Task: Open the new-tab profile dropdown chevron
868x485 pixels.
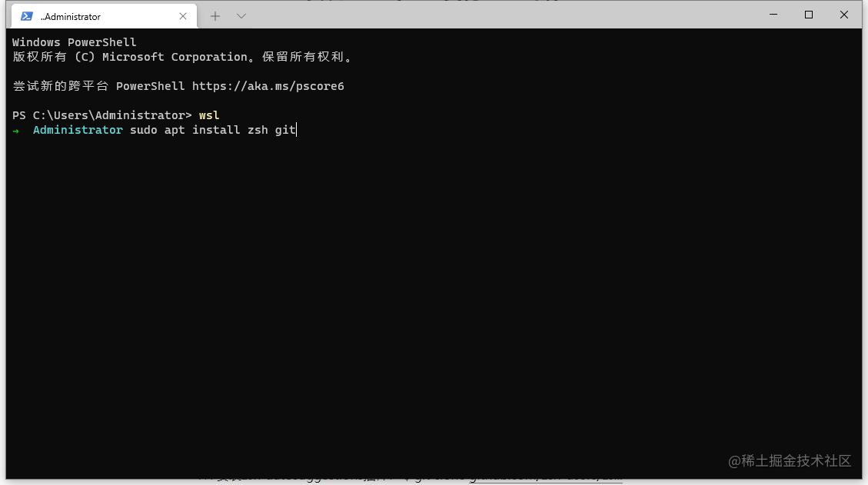Action: point(241,16)
